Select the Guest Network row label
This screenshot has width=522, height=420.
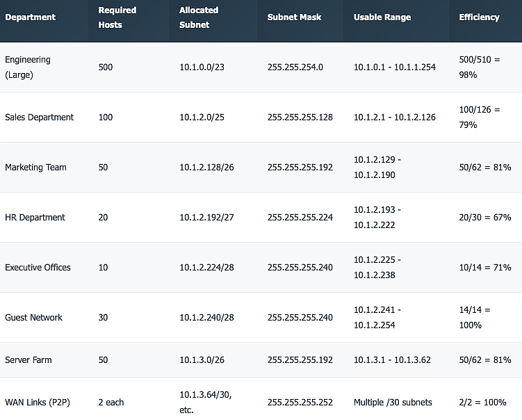coord(34,318)
